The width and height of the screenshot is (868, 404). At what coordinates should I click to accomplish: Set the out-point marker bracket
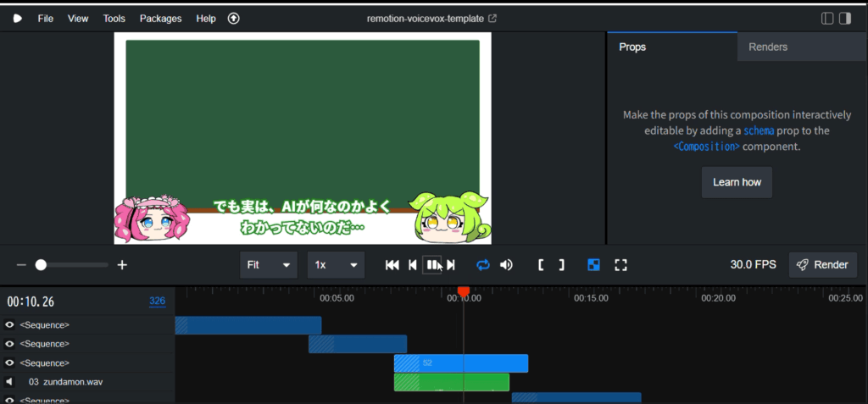pyautogui.click(x=561, y=265)
